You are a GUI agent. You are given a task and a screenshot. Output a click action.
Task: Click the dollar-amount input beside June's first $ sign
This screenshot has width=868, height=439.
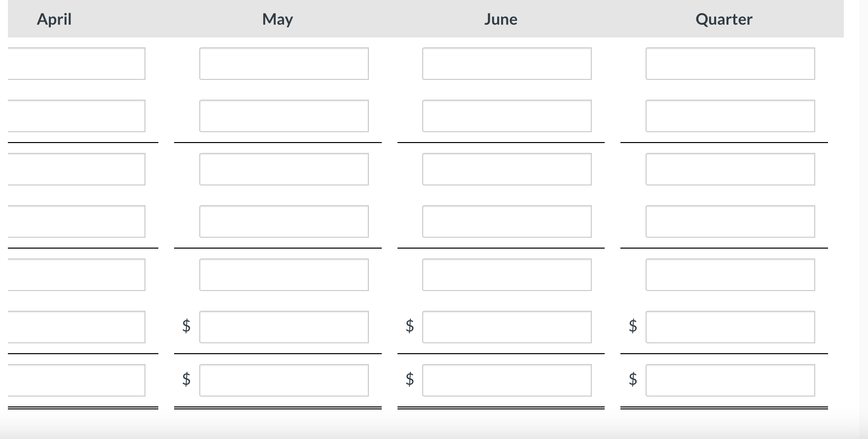pyautogui.click(x=506, y=327)
